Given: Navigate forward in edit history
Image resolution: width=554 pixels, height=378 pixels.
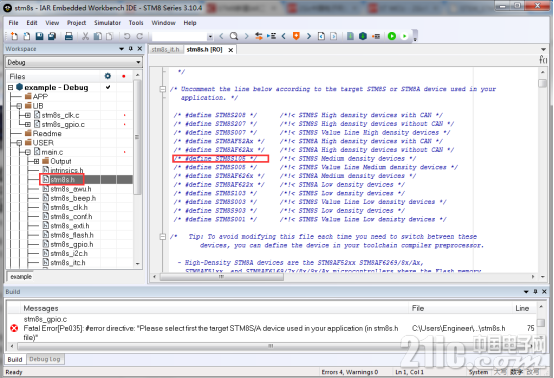Looking at the screenshot, I should (334, 36).
